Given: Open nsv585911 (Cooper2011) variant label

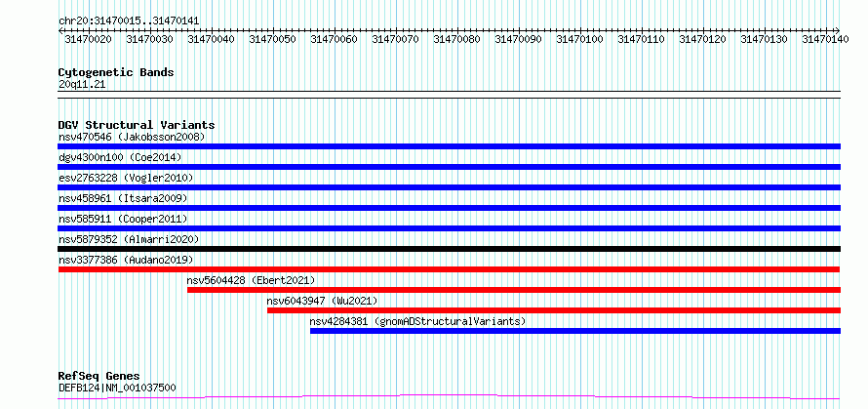Looking at the screenshot, I should 123,219.
